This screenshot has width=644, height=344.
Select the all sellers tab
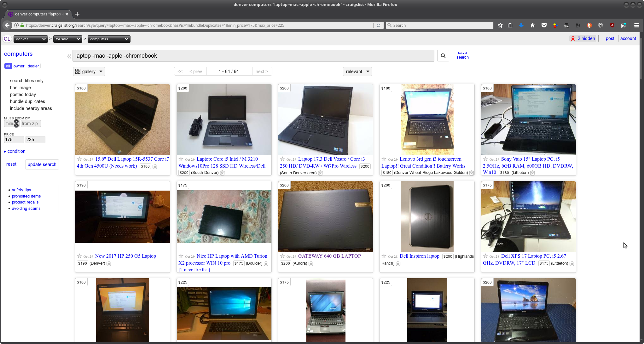[x=8, y=66]
